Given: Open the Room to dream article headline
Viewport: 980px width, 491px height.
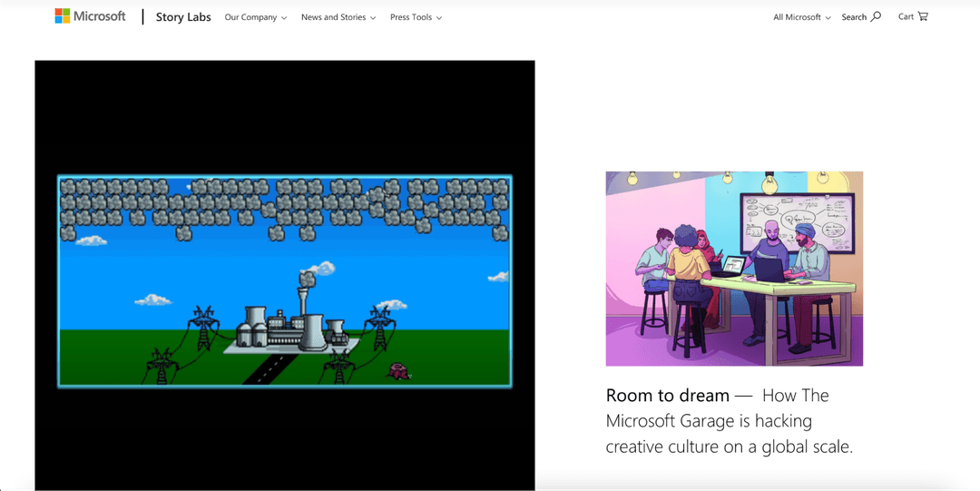Looking at the screenshot, I should tap(668, 396).
